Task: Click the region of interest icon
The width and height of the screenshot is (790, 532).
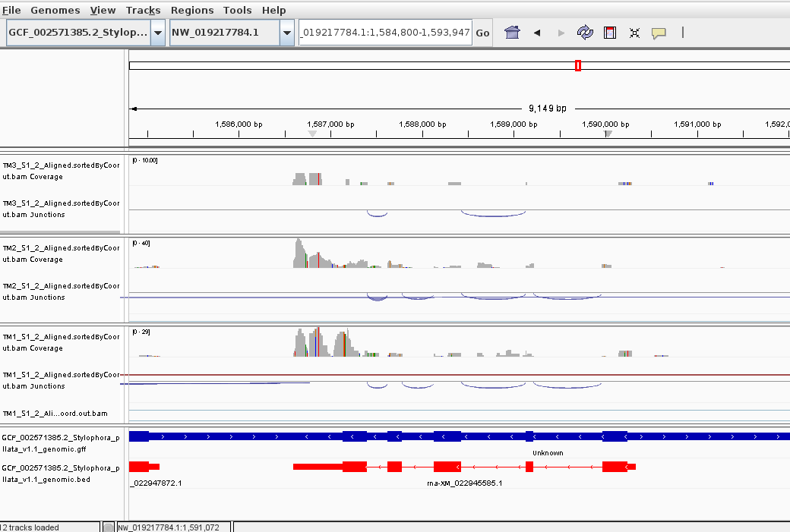Action: pos(610,33)
